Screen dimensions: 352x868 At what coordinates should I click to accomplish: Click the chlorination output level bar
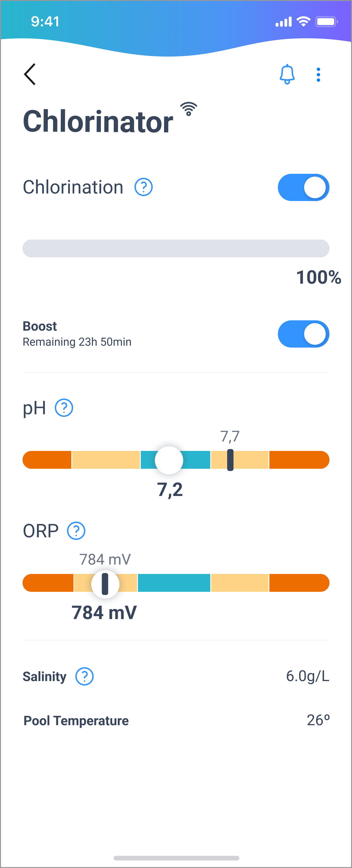[176, 248]
